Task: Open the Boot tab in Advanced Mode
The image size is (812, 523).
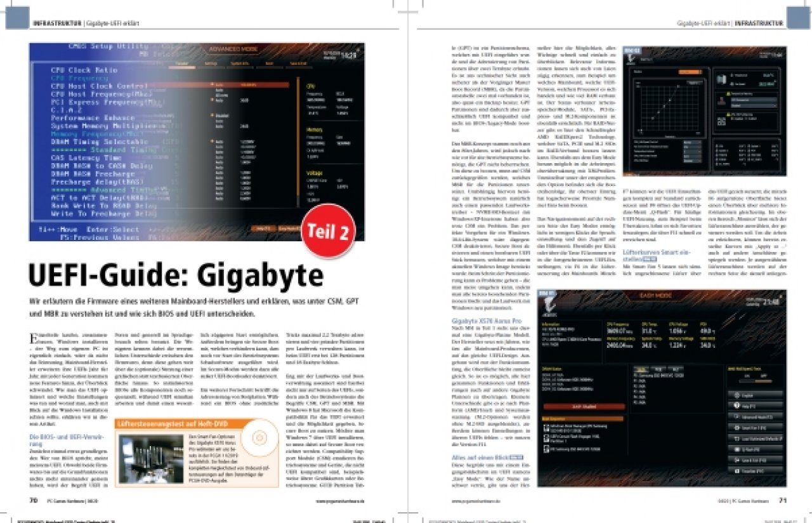Action: point(269,63)
